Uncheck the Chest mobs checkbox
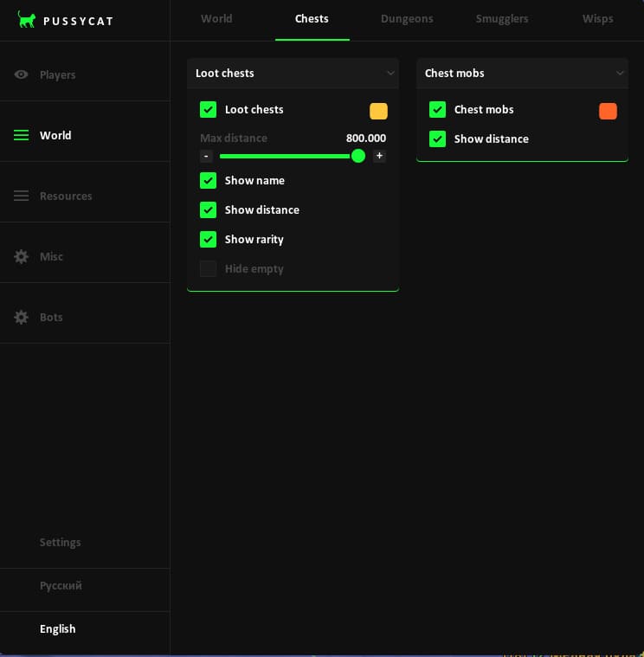Screen dimensions: 644x657 pos(437,110)
